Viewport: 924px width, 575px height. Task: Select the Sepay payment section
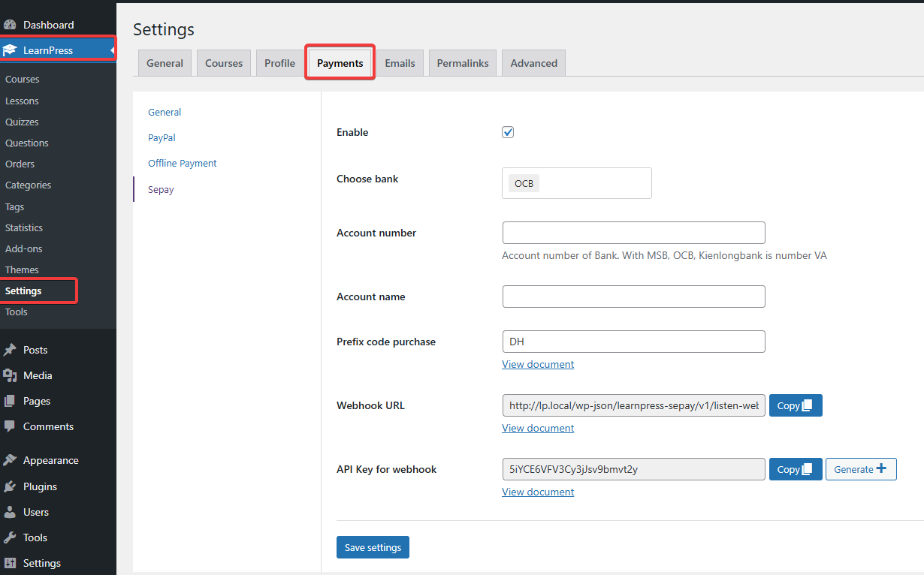coord(161,189)
